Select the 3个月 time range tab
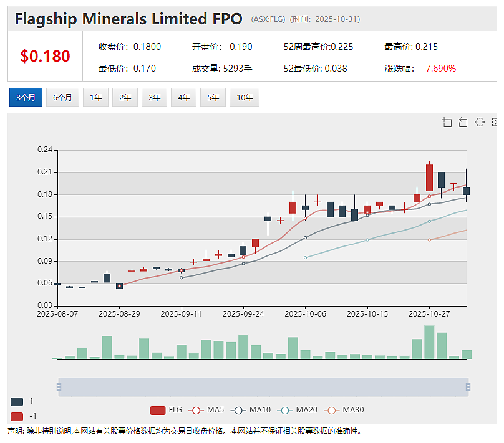 pyautogui.click(x=26, y=97)
